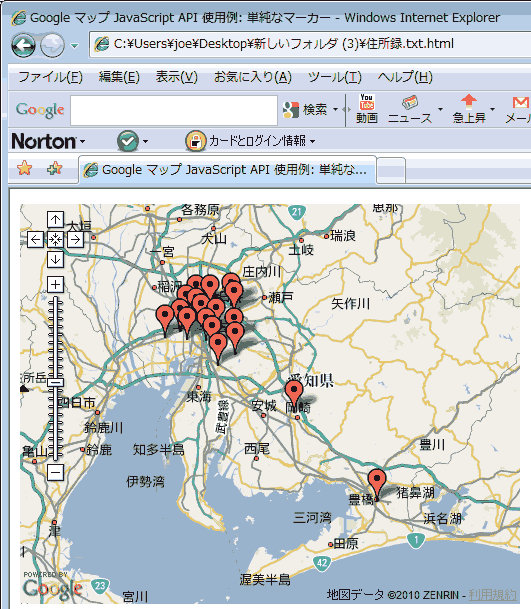Screen dimensions: 531x609
Task: Open the 表示(V) menu
Action: 177,77
